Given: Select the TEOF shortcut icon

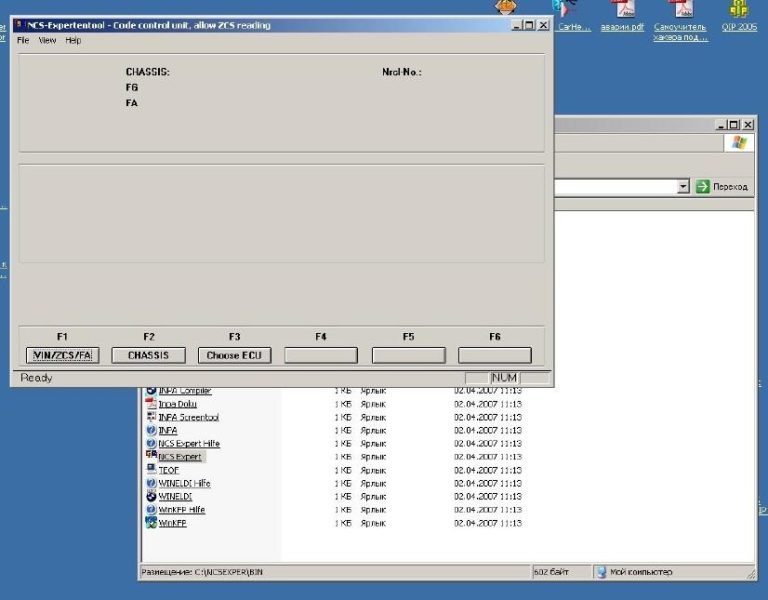Looking at the screenshot, I should pyautogui.click(x=151, y=469).
